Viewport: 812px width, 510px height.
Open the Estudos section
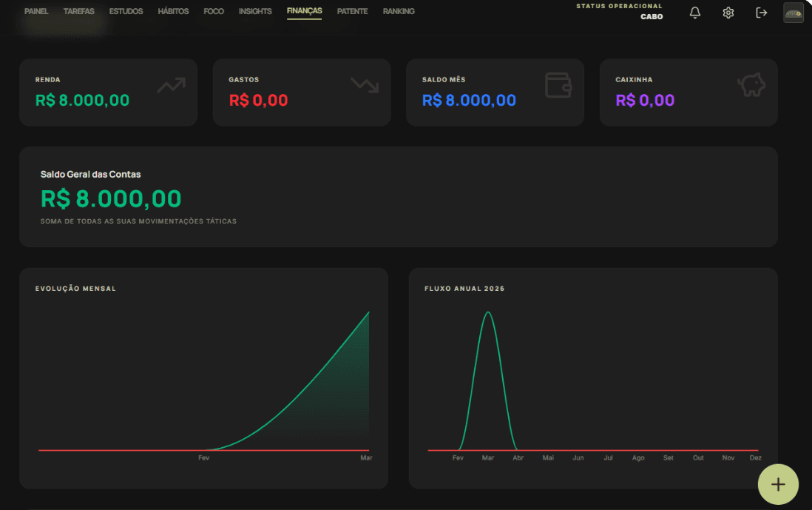tap(126, 11)
